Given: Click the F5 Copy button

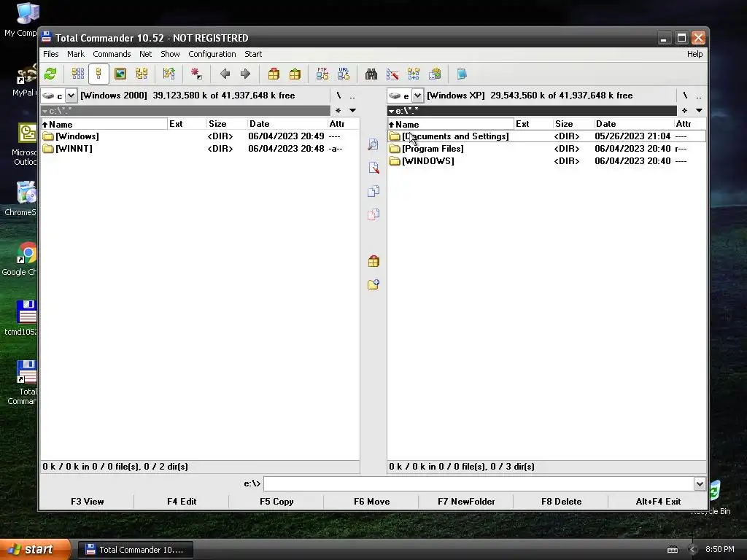Looking at the screenshot, I should tap(276, 502).
